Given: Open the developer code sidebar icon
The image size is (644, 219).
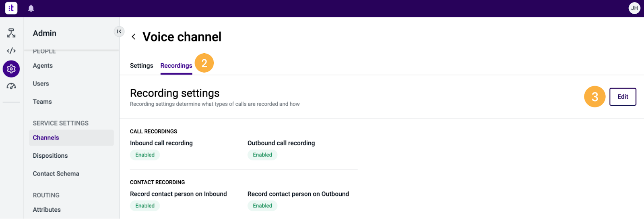Looking at the screenshot, I should point(11,51).
